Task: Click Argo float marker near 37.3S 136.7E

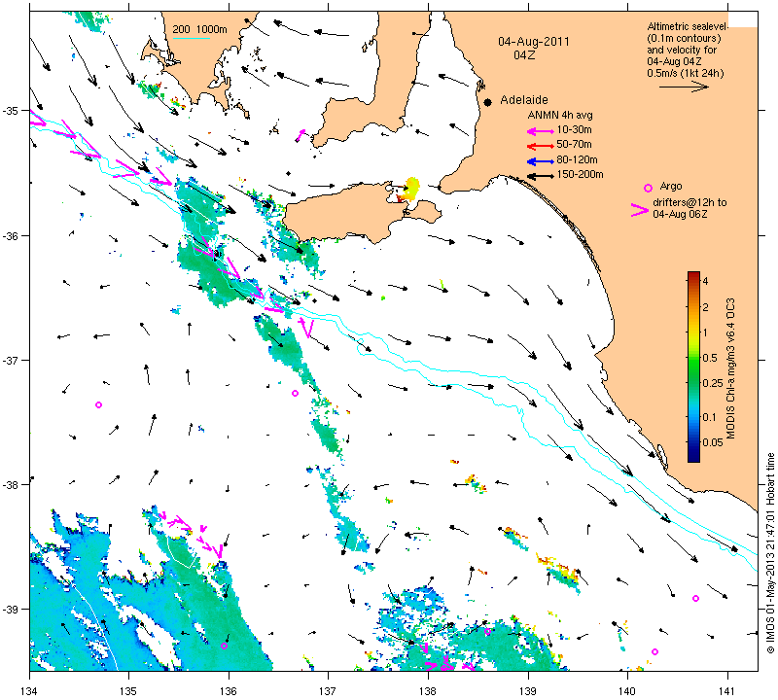Action: click(295, 393)
